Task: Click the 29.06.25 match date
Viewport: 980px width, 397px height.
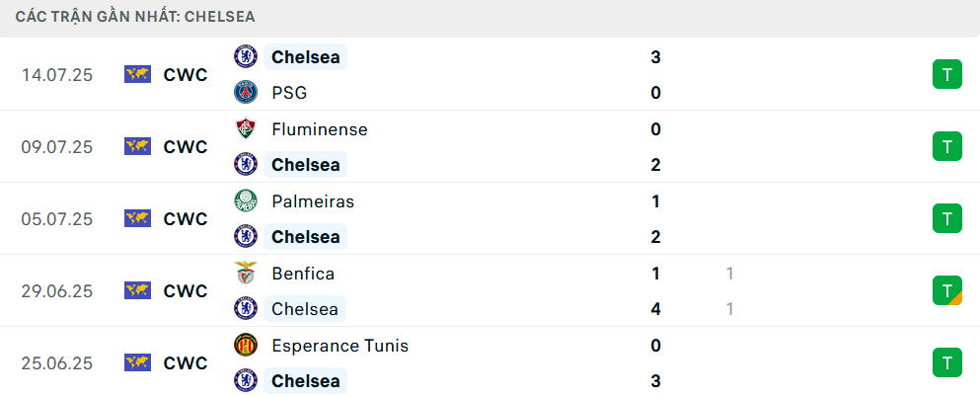Action: 57,291
